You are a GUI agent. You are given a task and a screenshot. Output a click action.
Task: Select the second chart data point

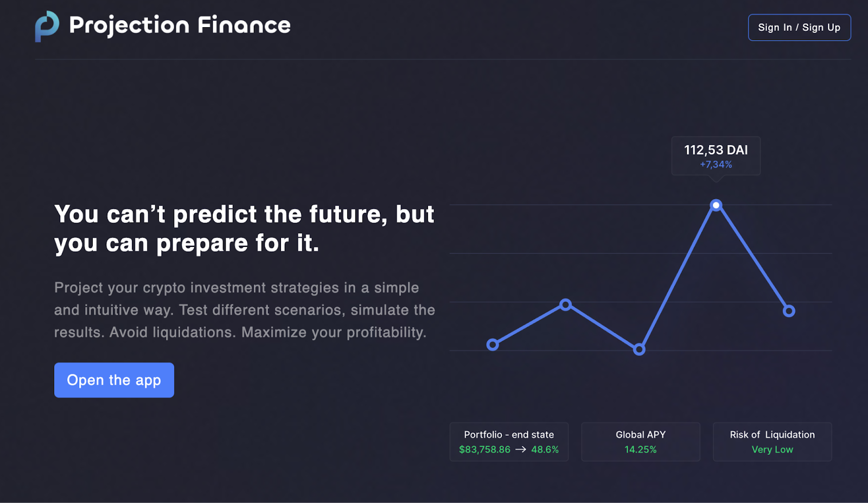(565, 304)
